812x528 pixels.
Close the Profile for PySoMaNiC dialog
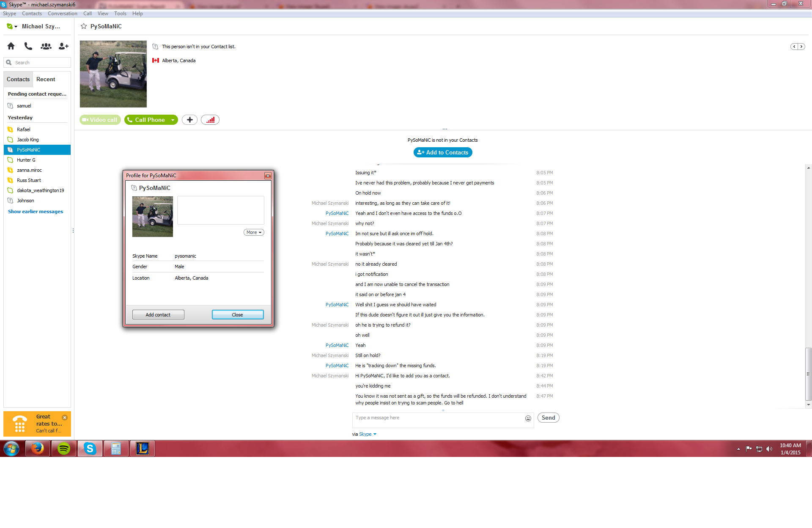pos(268,176)
